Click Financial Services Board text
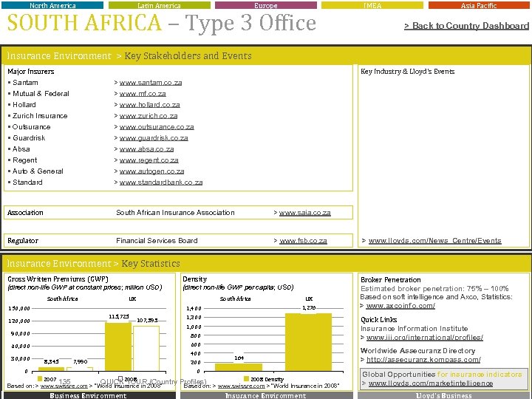Image resolution: width=532 pixels, height=399 pixels. (157, 241)
